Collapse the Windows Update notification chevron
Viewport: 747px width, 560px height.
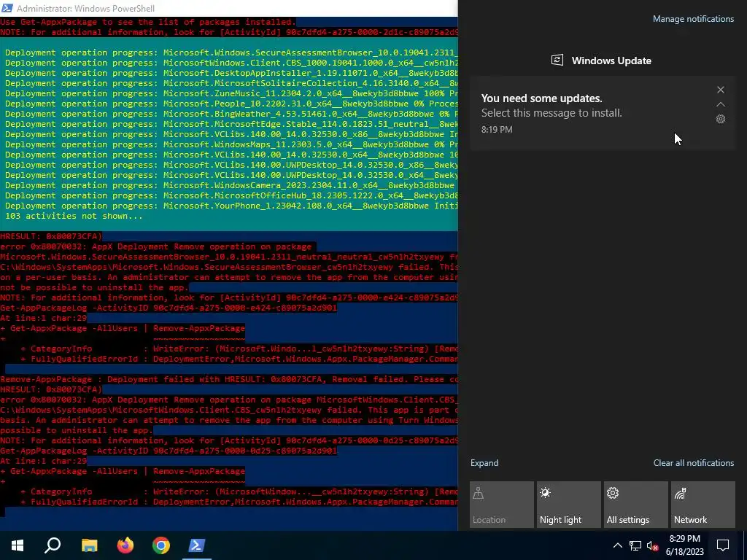pos(720,104)
